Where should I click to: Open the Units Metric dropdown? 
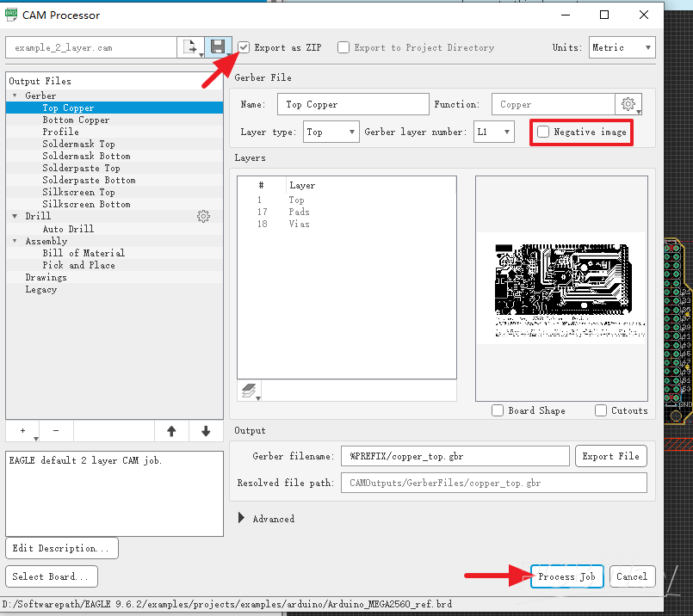622,47
